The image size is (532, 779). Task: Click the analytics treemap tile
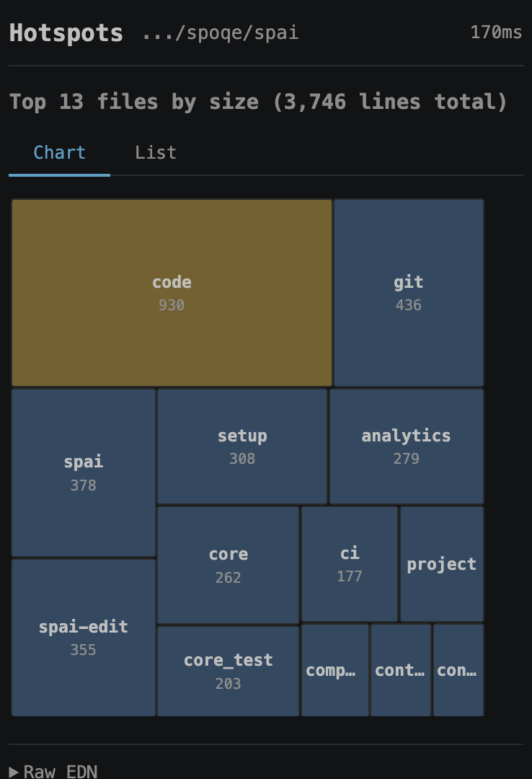coord(406,445)
